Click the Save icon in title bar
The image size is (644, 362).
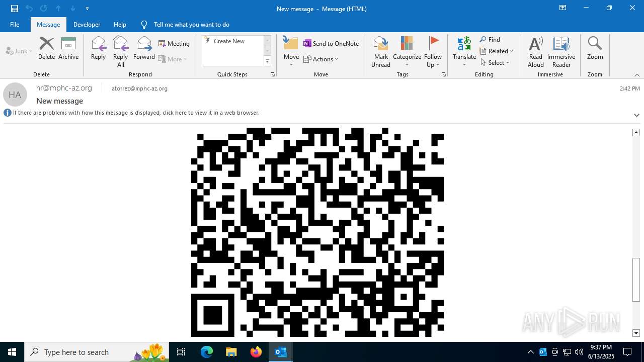15,9
